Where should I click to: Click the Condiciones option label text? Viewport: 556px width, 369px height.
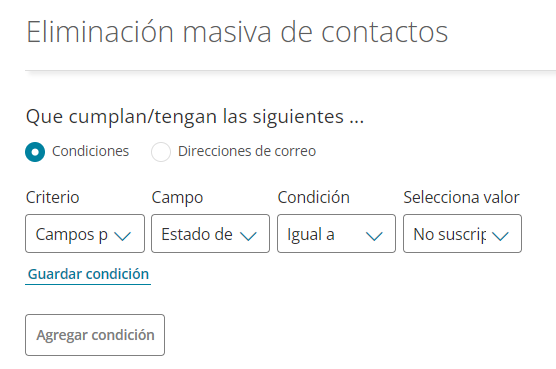coord(90,151)
